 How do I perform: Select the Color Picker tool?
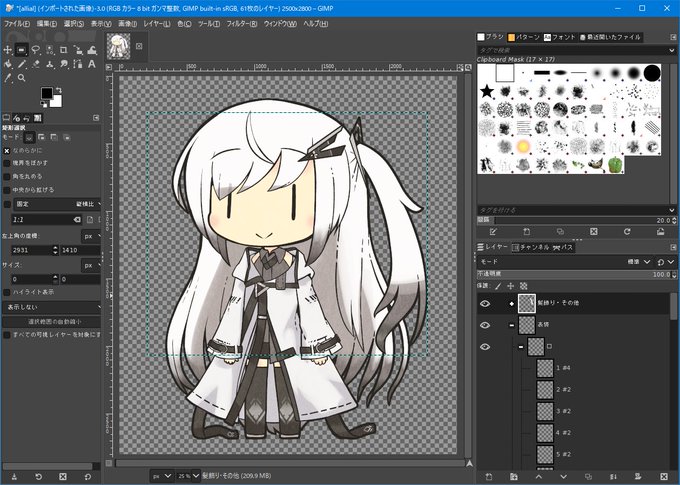7,78
